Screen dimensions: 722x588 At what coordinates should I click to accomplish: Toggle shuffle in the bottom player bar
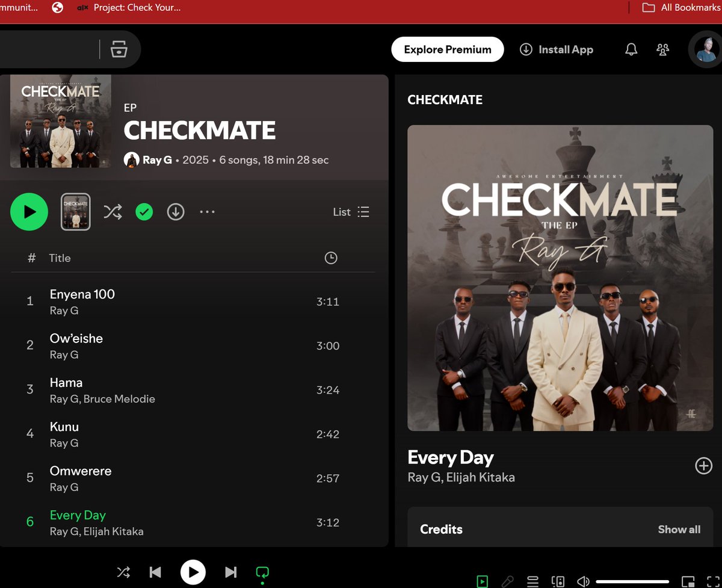click(123, 572)
